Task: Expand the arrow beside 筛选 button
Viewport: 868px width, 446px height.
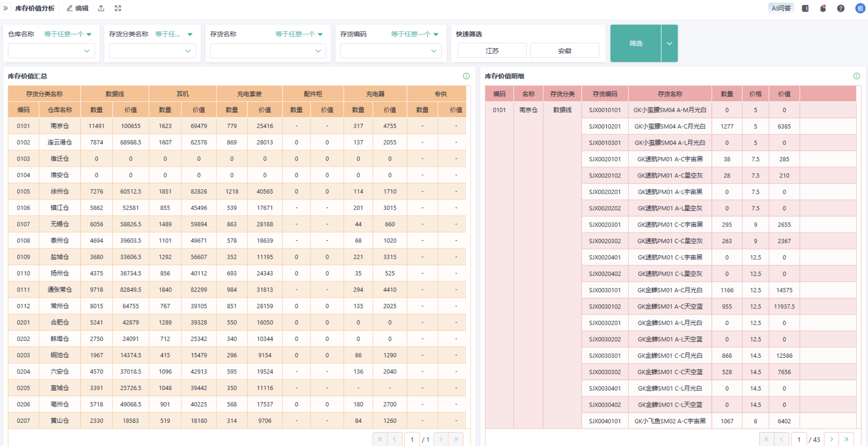Action: pos(669,43)
